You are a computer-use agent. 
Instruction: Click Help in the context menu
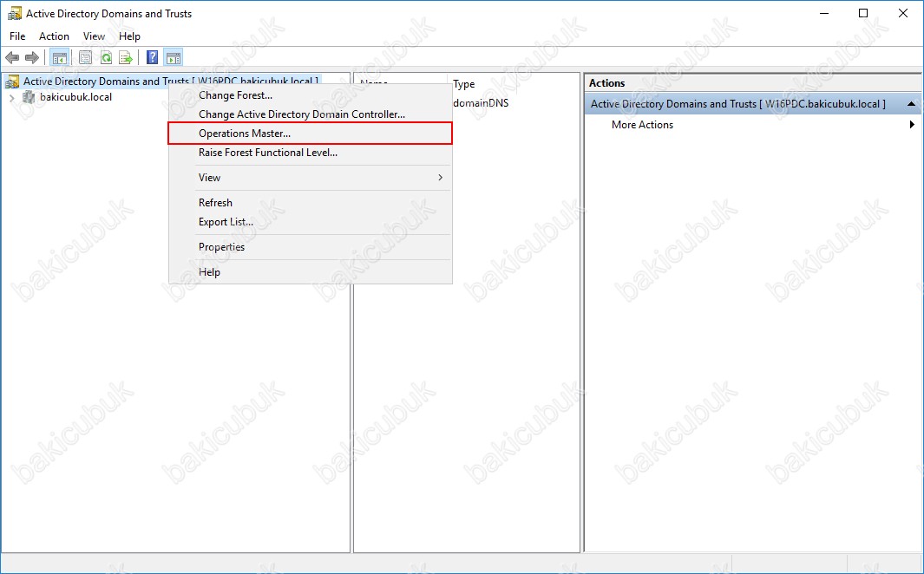311,272
